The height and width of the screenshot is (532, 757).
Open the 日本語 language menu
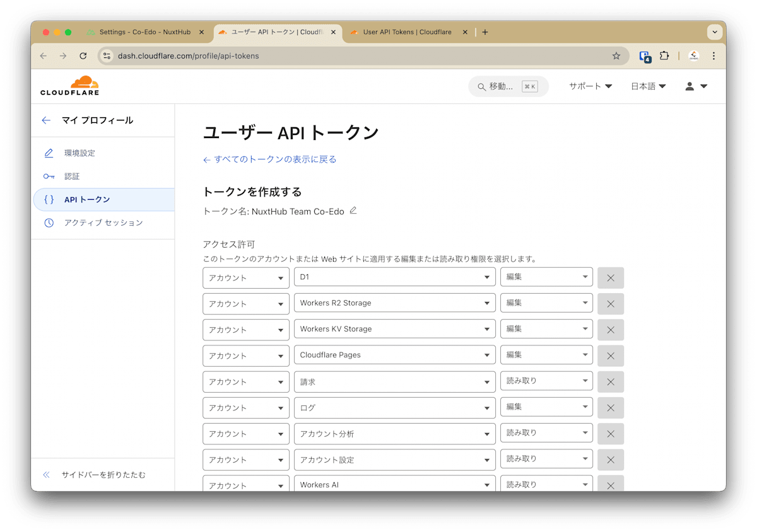(648, 86)
